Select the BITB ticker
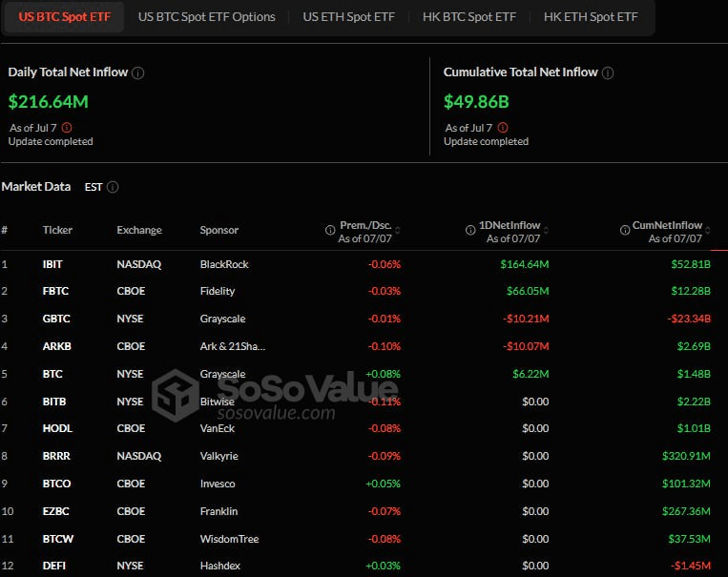Image resolution: width=728 pixels, height=577 pixels. pos(53,402)
